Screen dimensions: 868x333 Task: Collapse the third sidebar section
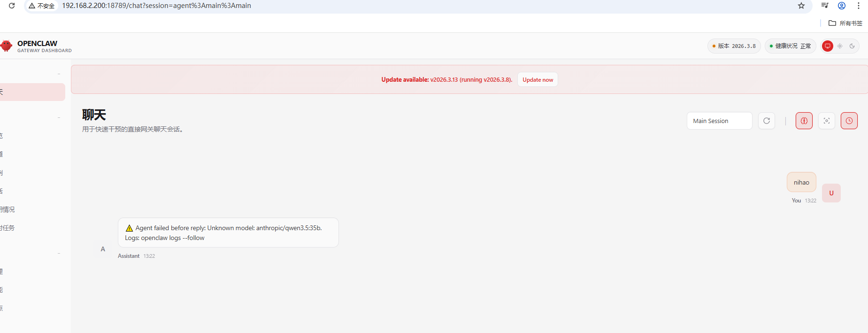[x=59, y=253]
